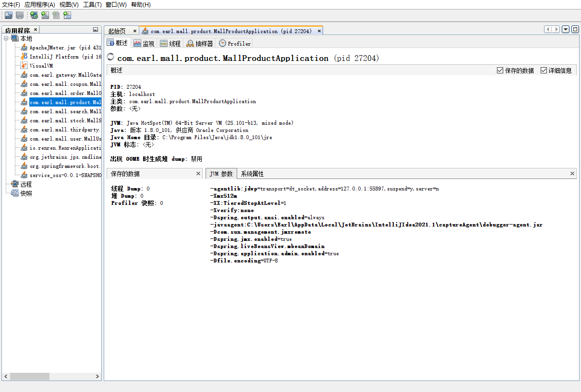Screen dimensions: 581x392
Task: Click the ApacheJMeter.jar Java icon
Action: point(24,48)
